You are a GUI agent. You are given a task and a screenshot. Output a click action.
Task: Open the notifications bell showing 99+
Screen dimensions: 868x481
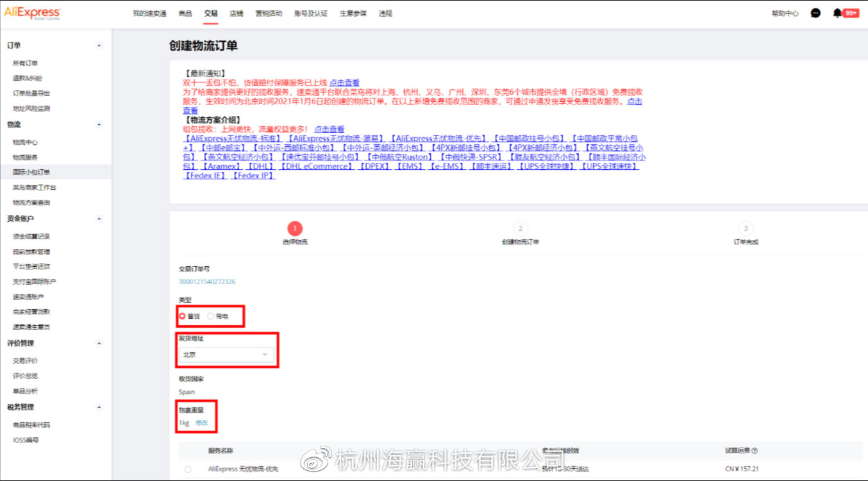(846, 13)
